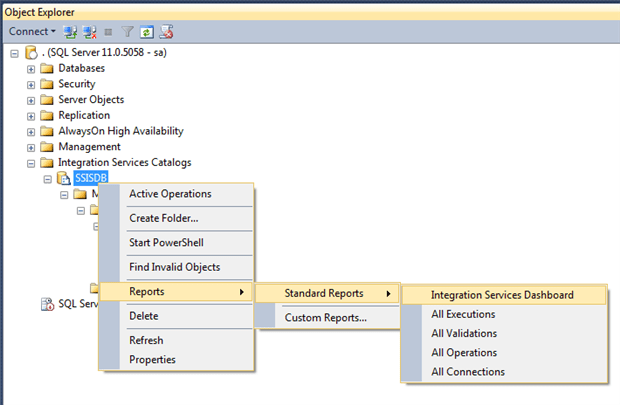
Task: Choose Delete from context menu
Action: [x=176, y=316]
